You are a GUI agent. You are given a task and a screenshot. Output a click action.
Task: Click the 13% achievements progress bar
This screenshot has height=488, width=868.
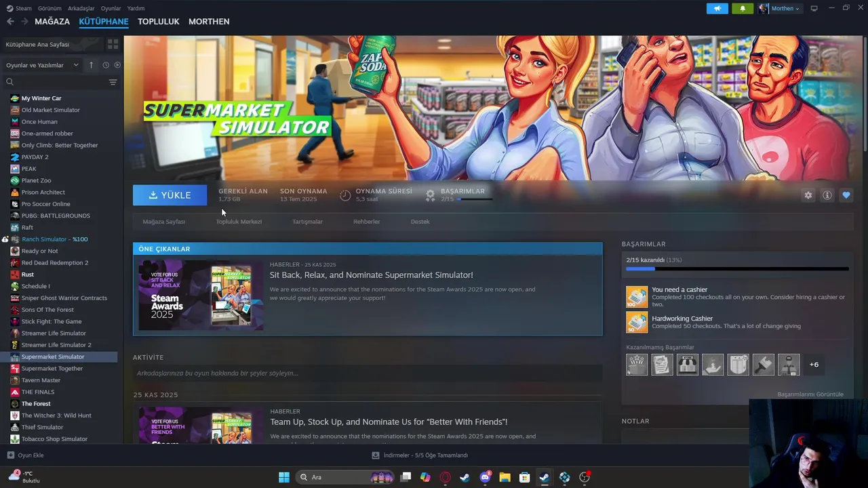tap(737, 269)
